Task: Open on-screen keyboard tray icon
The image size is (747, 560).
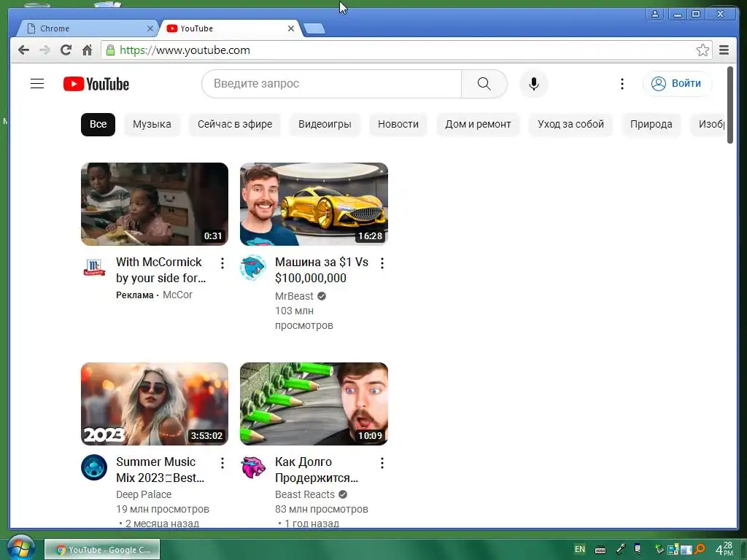Action: 600,550
